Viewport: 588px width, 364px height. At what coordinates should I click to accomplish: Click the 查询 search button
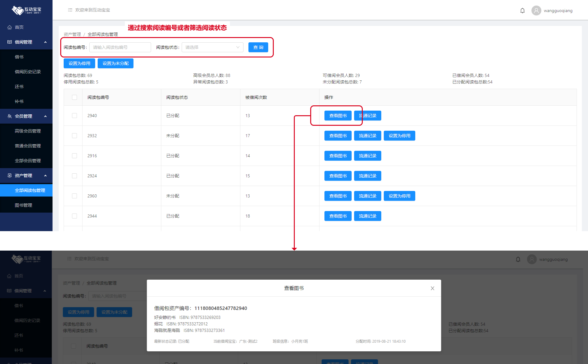pyautogui.click(x=258, y=47)
